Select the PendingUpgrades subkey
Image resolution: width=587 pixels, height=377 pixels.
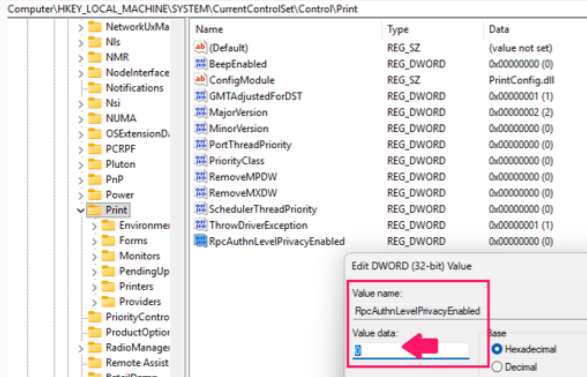(144, 271)
